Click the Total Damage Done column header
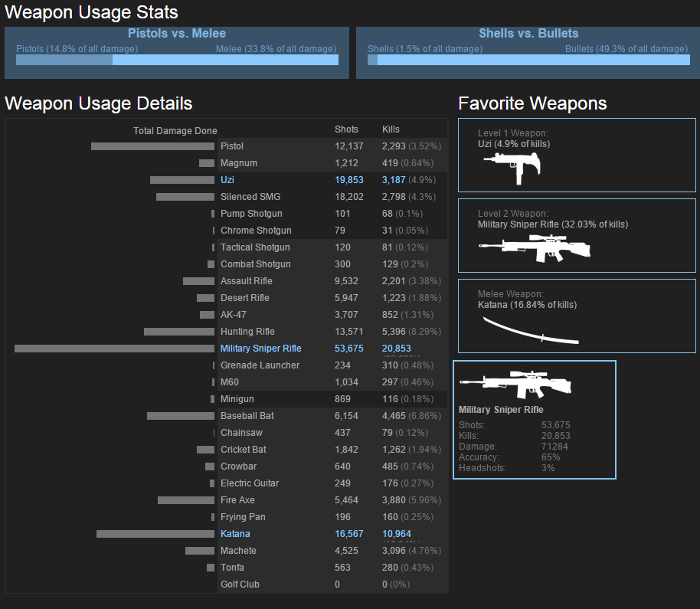This screenshot has height=609, width=700. click(x=175, y=131)
